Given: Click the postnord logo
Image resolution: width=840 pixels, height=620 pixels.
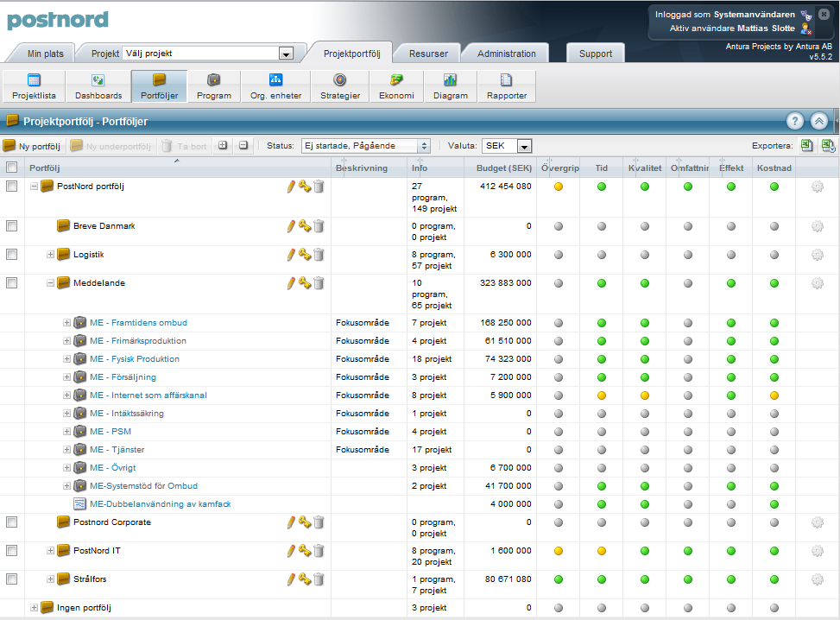Looking at the screenshot, I should click(58, 21).
